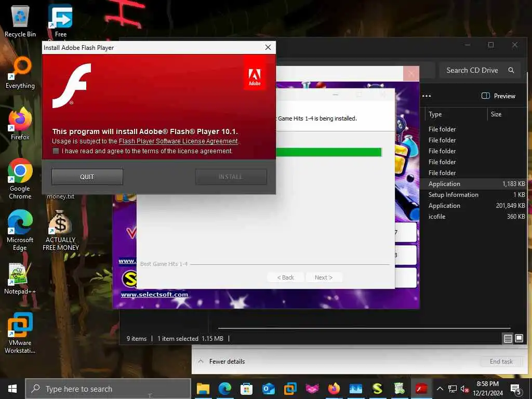
Task: Click QUIT in the Flash installer
Action: tap(87, 177)
